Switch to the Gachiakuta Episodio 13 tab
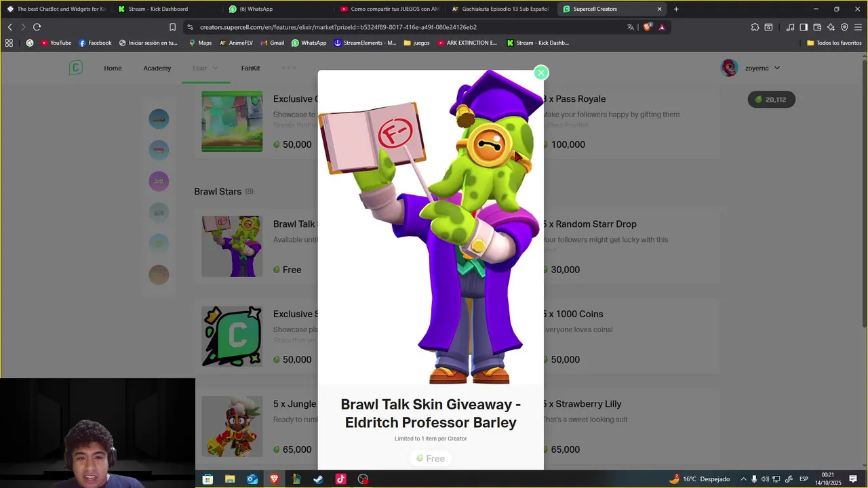This screenshot has width=868, height=488. pyautogui.click(x=502, y=9)
